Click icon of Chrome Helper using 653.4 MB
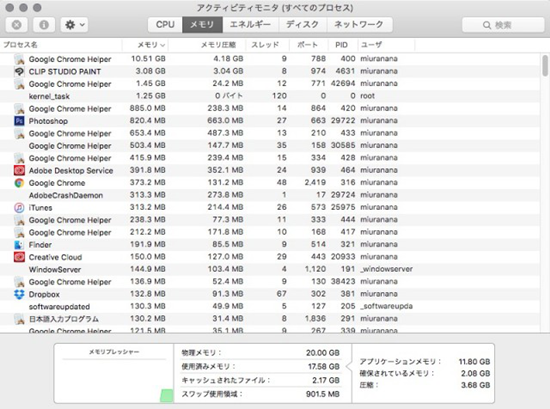 point(19,133)
